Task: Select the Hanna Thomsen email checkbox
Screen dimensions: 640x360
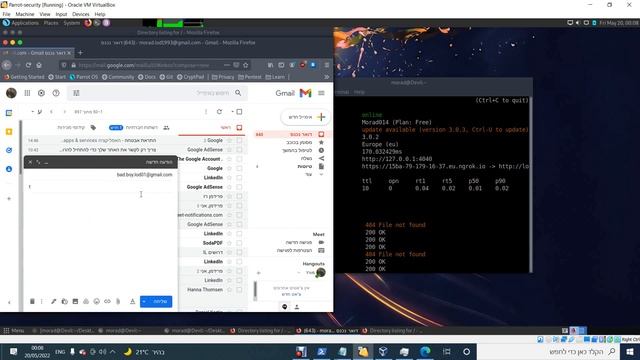Action: click(239, 289)
